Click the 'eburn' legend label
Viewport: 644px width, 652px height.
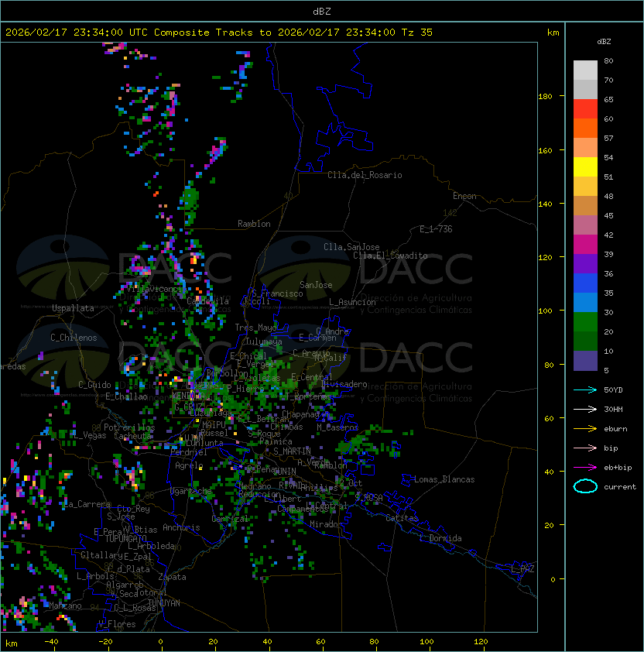615,429
